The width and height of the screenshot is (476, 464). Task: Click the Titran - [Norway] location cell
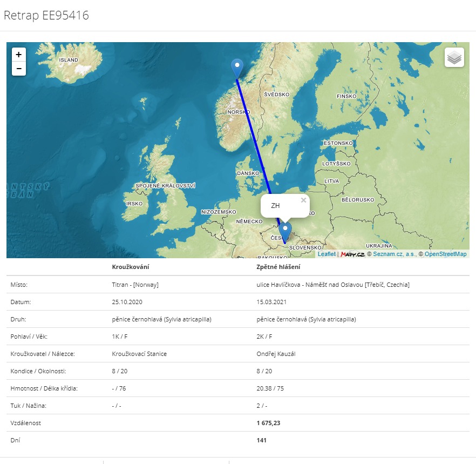(x=135, y=285)
